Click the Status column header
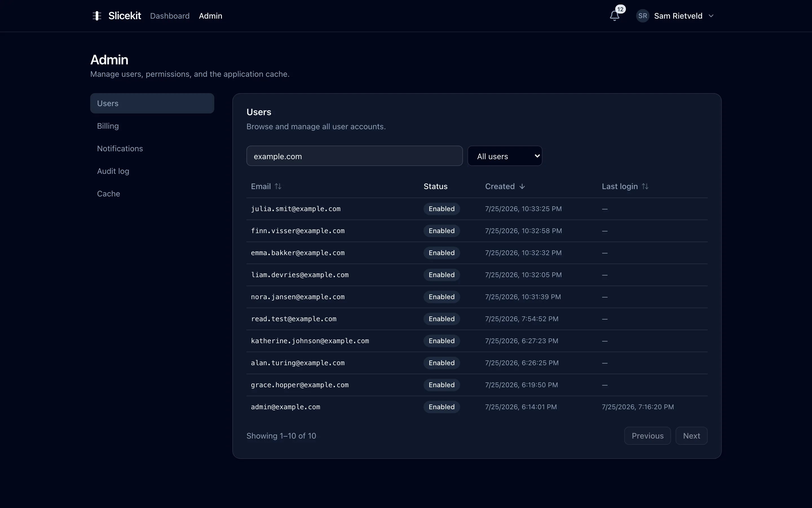This screenshot has height=508, width=812. (x=436, y=187)
